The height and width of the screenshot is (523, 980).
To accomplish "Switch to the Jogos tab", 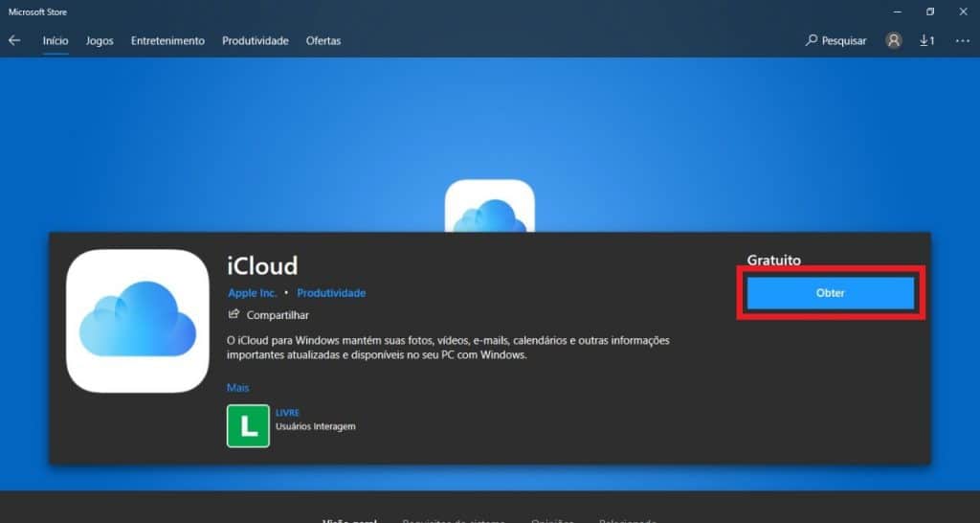I will pyautogui.click(x=100, y=40).
